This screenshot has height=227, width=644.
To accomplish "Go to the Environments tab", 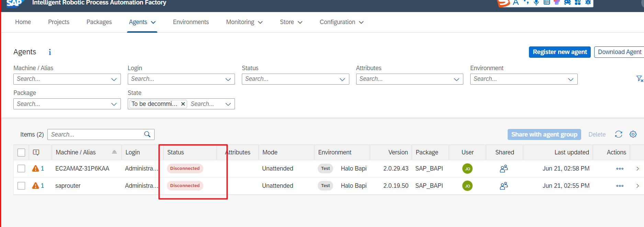I will (x=191, y=22).
